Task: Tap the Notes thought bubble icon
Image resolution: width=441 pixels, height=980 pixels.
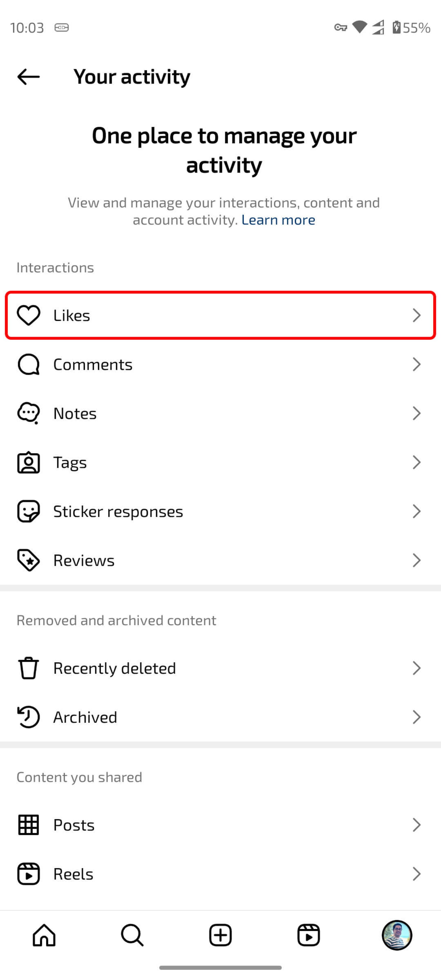Action: [28, 413]
